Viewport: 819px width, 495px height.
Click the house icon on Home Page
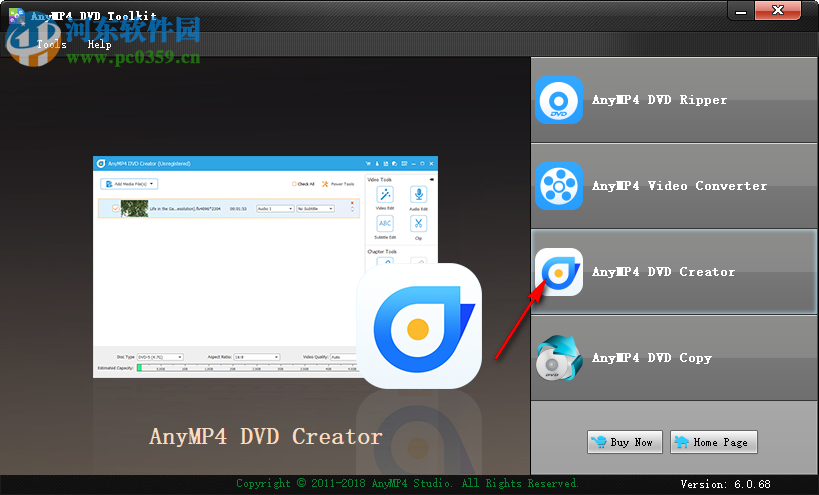682,442
